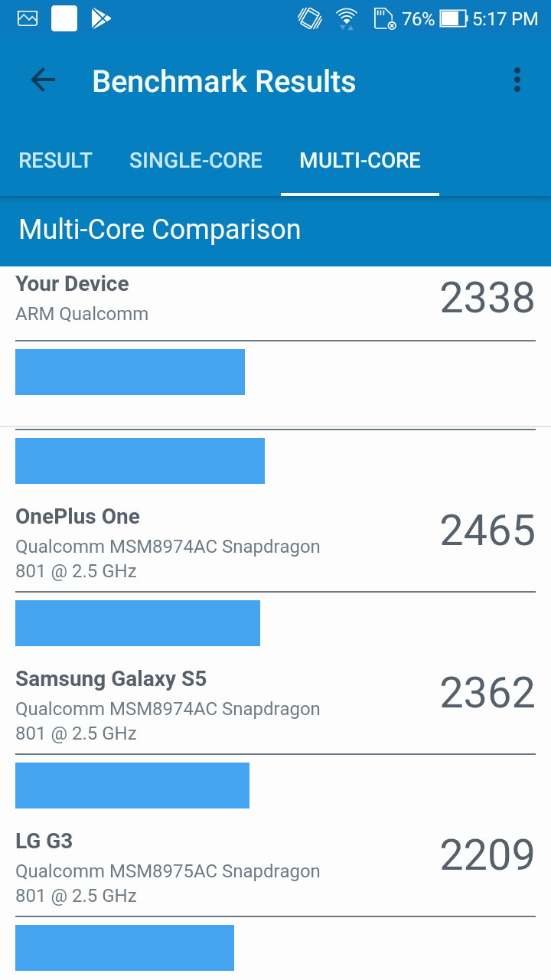Tap the back arrow icon
Image resolution: width=551 pixels, height=980 pixels.
(x=43, y=80)
